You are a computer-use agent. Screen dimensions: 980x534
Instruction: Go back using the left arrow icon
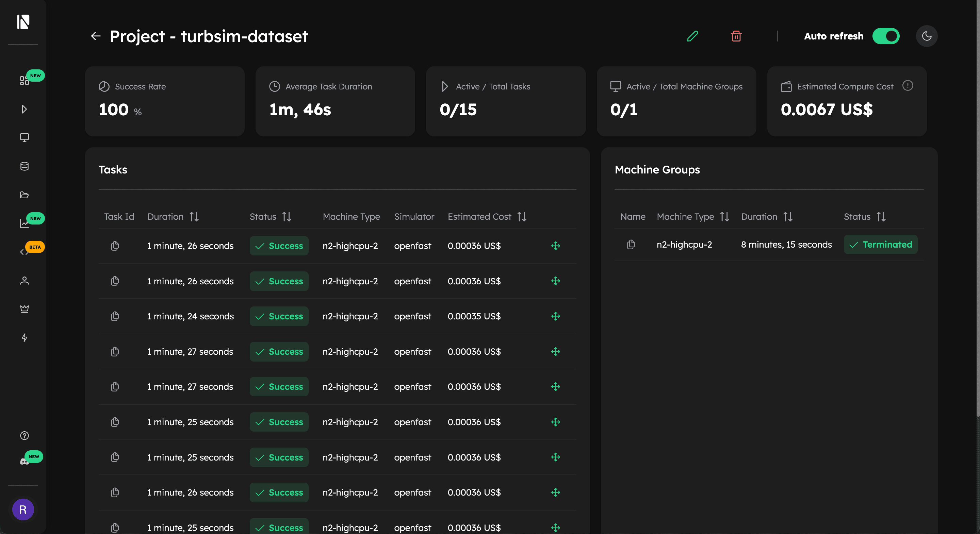[96, 36]
